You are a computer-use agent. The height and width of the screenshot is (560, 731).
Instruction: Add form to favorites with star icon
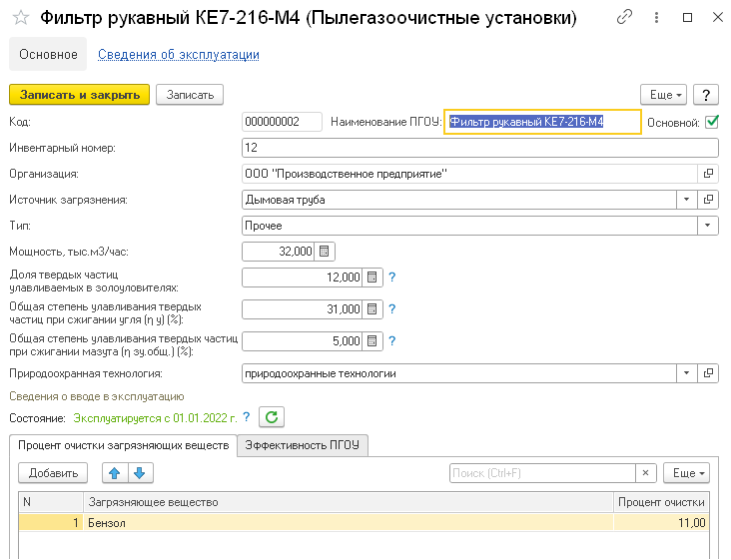20,18
